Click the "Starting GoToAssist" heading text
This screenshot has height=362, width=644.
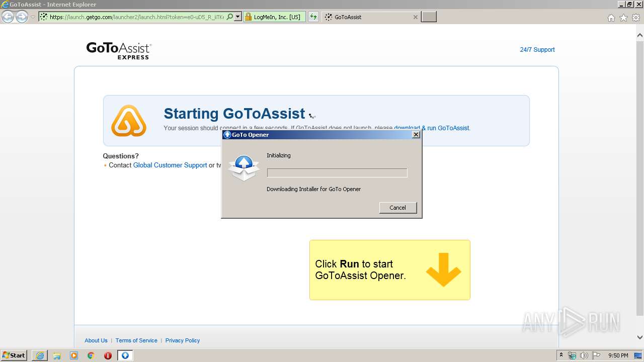coord(234,114)
